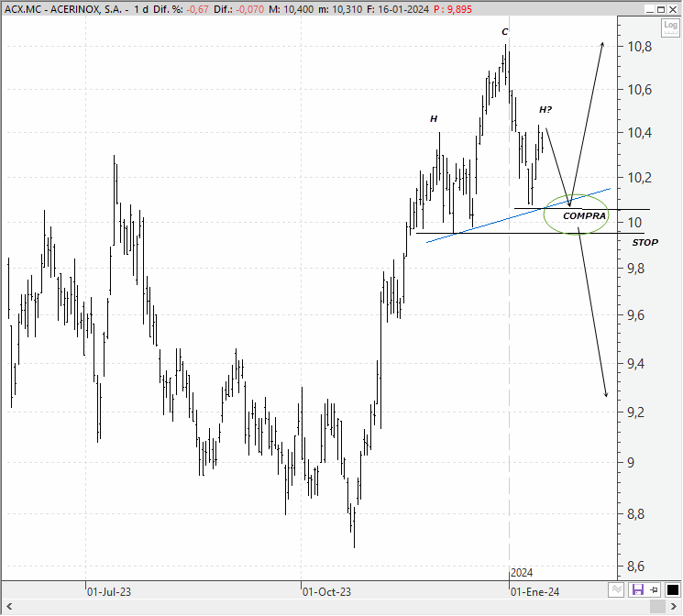
Task: Open the black color swatch
Action: click(673, 590)
